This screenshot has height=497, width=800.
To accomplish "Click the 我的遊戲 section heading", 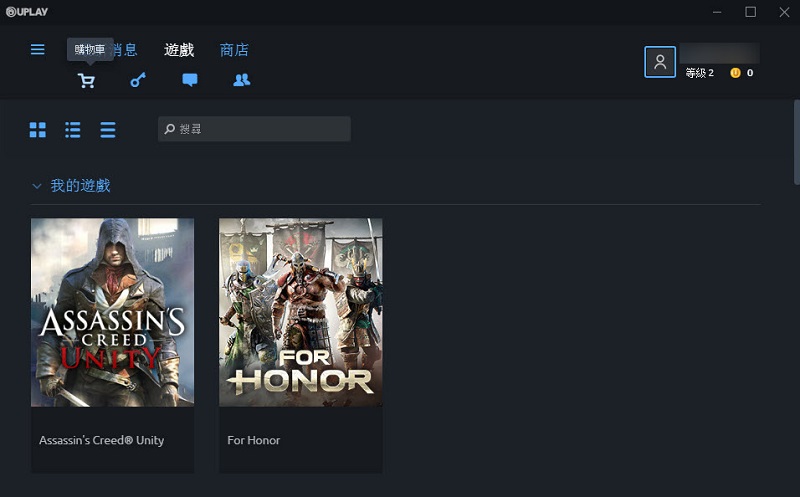I will [x=81, y=186].
